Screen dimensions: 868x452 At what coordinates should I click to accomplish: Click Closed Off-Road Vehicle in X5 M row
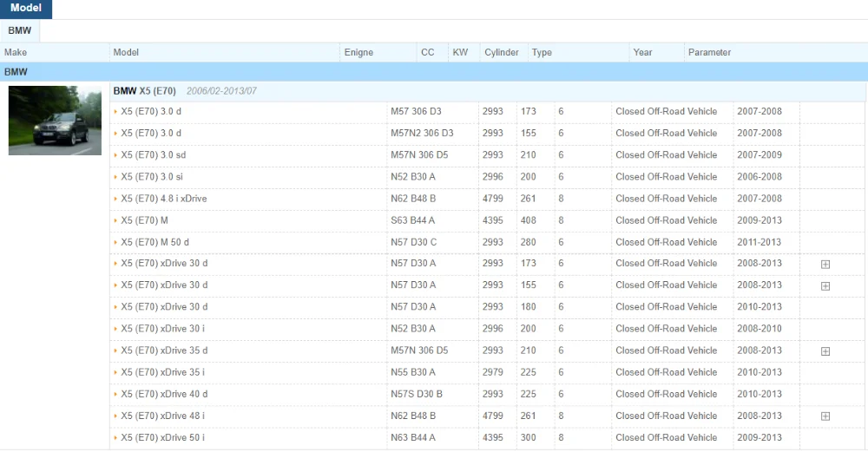[666, 220]
